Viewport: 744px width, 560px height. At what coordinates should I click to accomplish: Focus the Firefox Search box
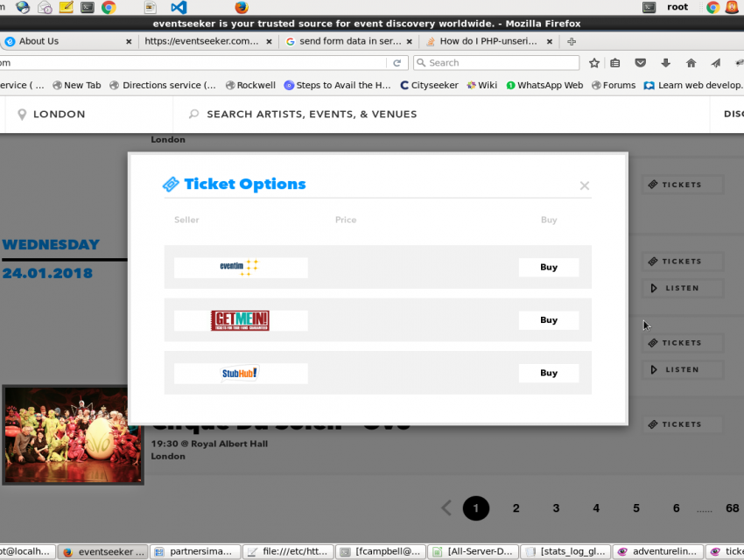(x=496, y=63)
